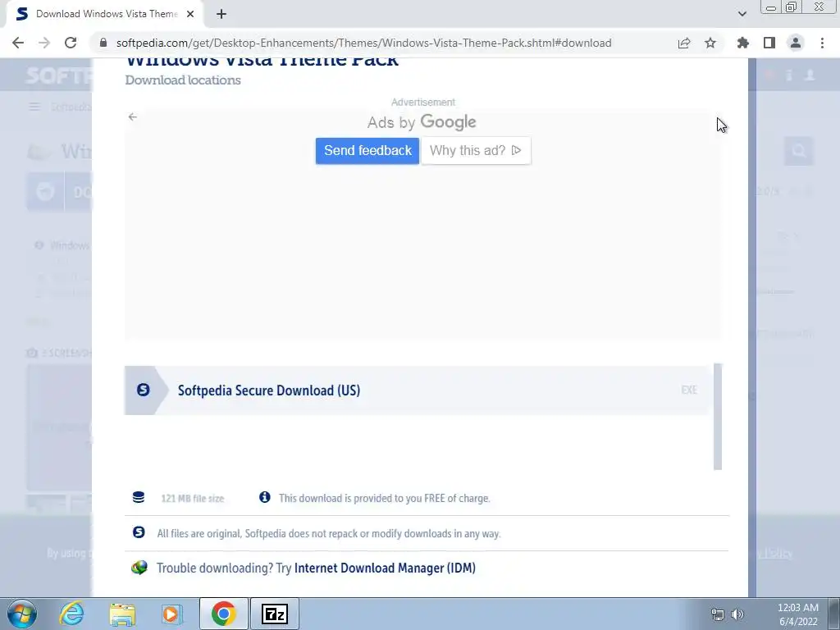Open Internet Download Manager (IDM) link
The image size is (840, 630).
pos(385,568)
